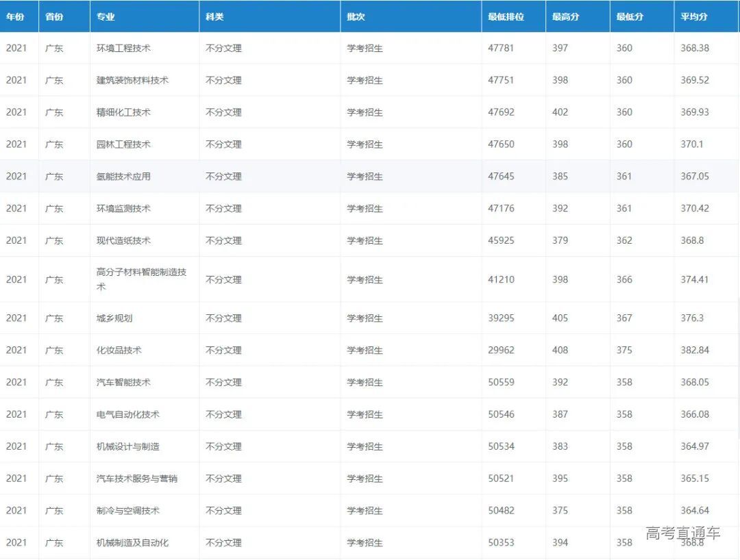This screenshot has width=740, height=560.
Task: Click the 省份 column header
Action: click(x=54, y=17)
